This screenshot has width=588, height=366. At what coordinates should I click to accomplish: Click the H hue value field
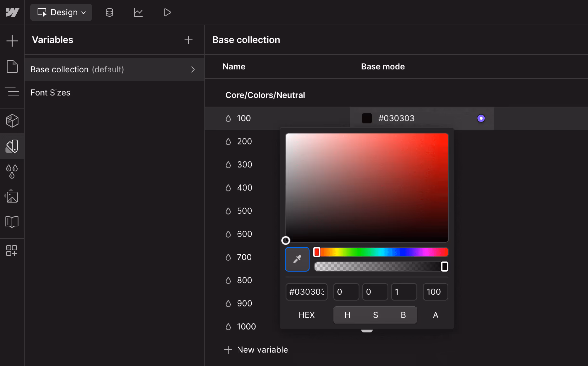346,292
